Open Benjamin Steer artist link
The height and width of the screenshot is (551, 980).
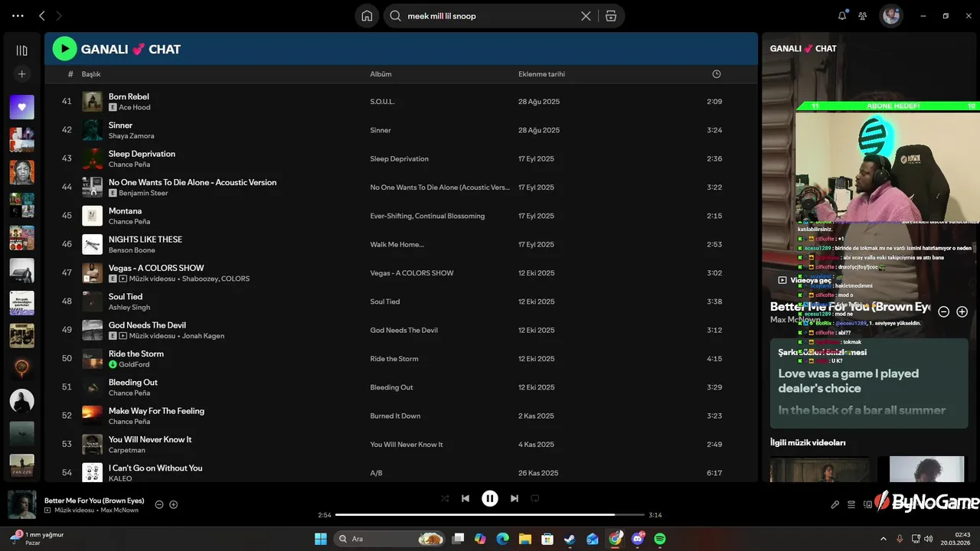[143, 193]
